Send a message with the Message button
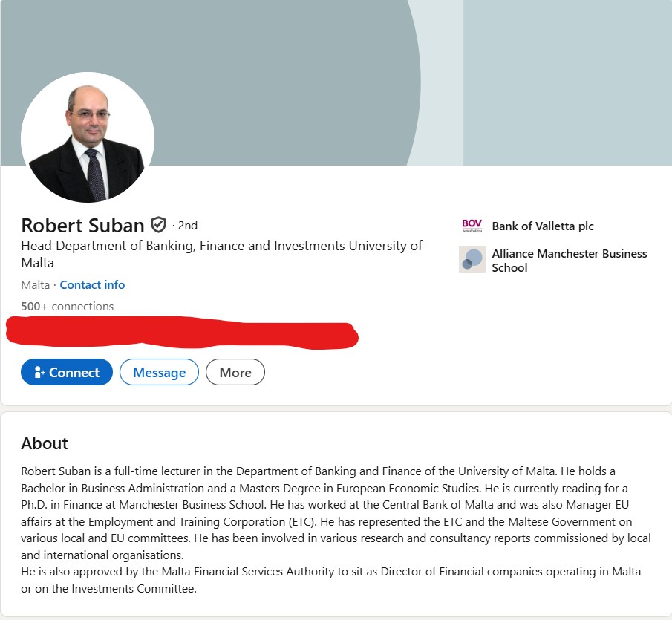 click(x=159, y=373)
